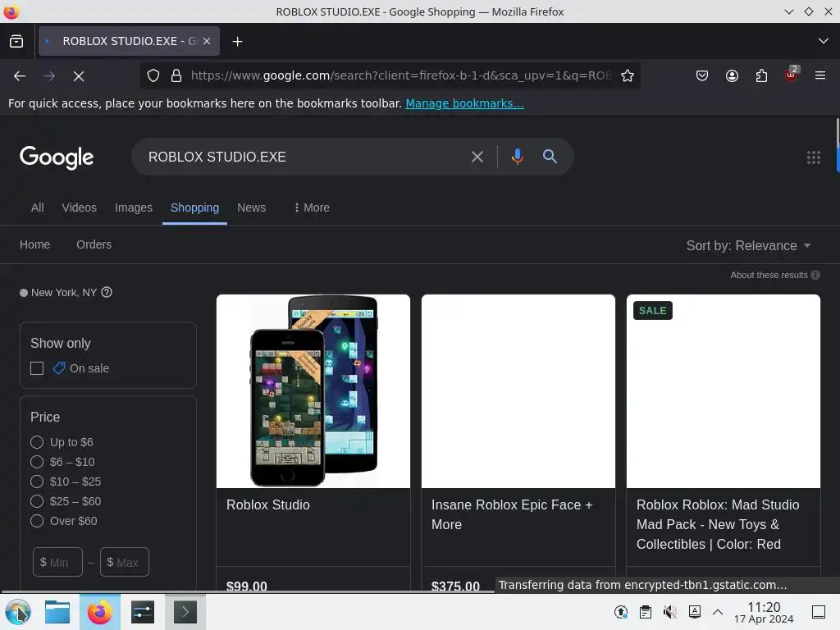Image resolution: width=840 pixels, height=630 pixels.
Task: Stop loading the page with X button
Action: click(79, 76)
